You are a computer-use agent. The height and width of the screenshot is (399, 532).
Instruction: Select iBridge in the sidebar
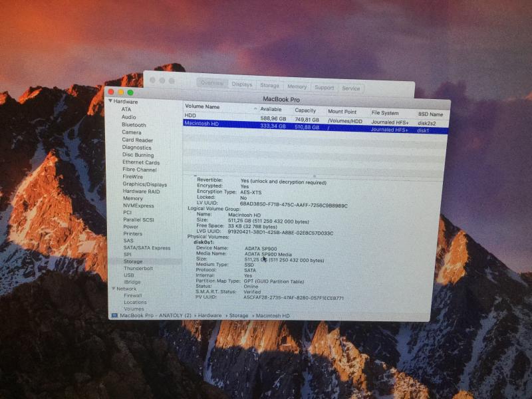click(x=132, y=282)
